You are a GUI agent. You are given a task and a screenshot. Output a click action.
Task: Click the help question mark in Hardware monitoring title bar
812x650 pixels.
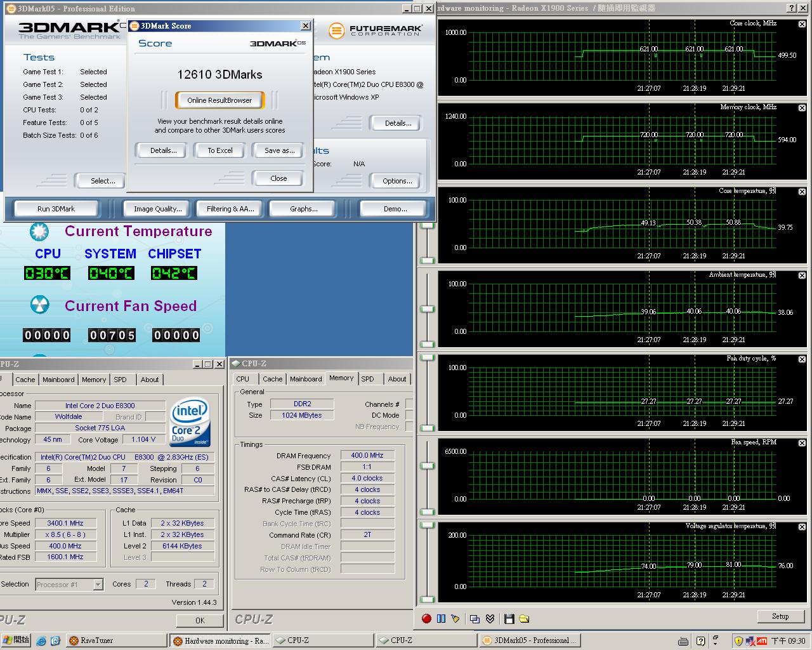(x=791, y=8)
